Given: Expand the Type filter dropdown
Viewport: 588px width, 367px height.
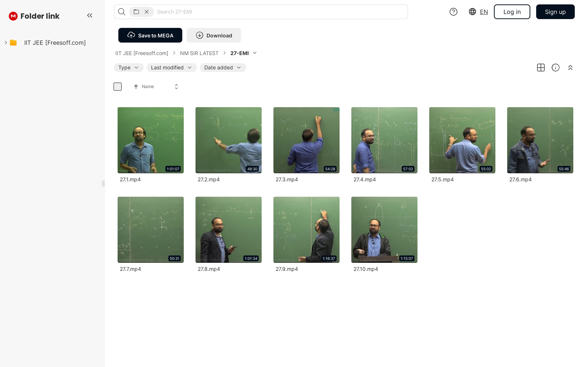Looking at the screenshot, I should click(129, 68).
